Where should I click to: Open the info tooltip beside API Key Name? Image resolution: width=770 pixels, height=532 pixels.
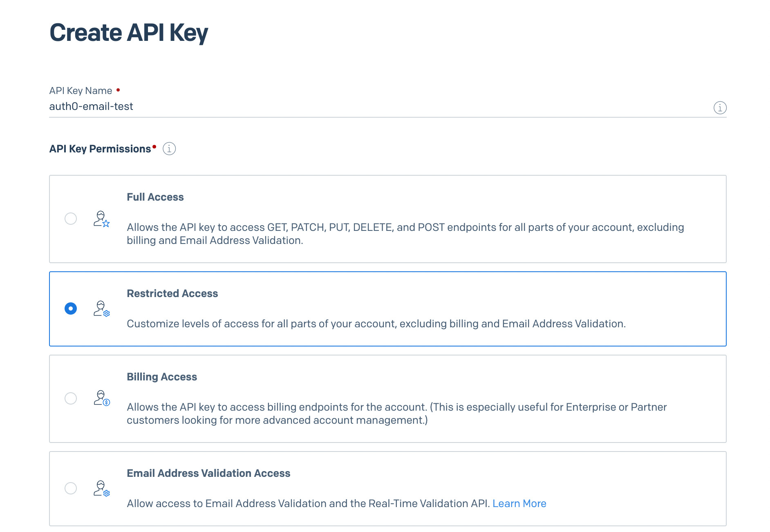point(720,108)
